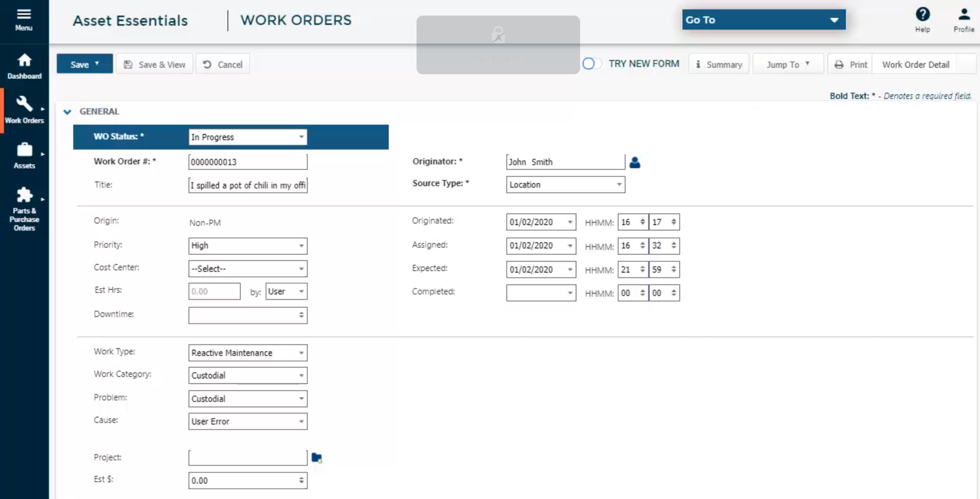
Task: Collapse the GENERAL section
Action: pos(67,112)
